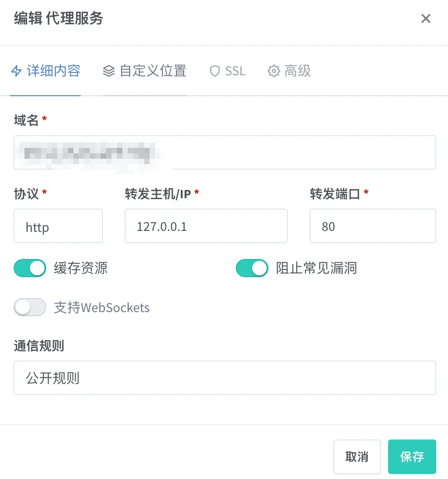Click the layers icon beside 自定义位置
The image size is (448, 479).
[109, 72]
